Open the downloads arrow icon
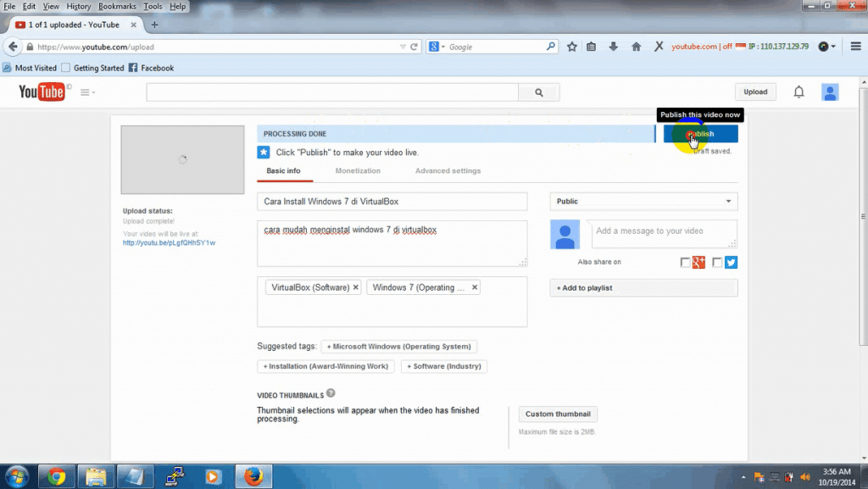Screen dimensions: 868x489 coord(614,47)
